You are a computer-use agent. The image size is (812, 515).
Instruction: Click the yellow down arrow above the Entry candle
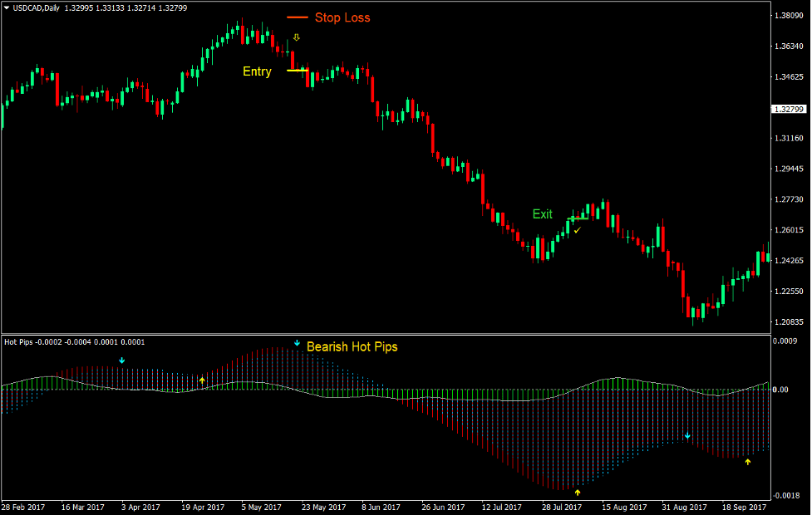(296, 37)
